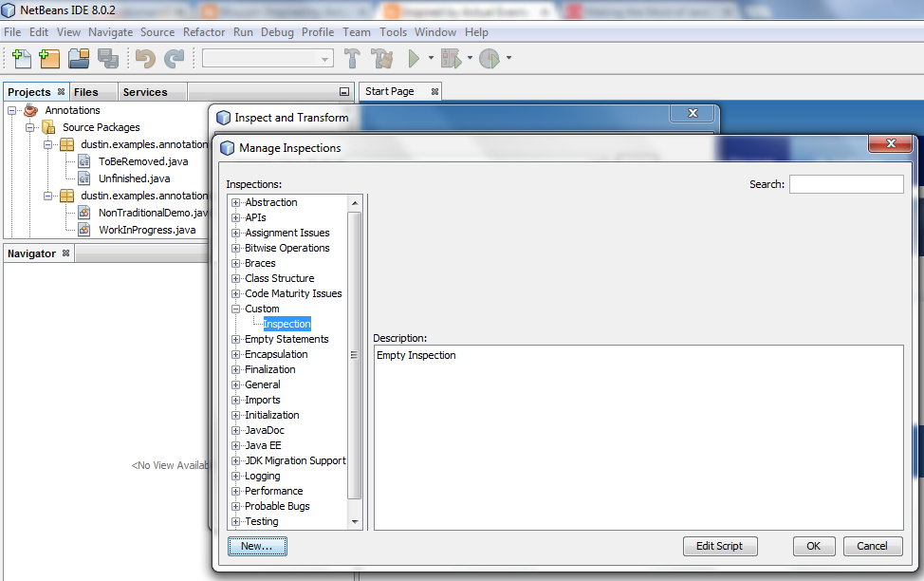Click the Clean and Build icon
Image resolution: width=924 pixels, height=581 pixels.
tap(382, 59)
